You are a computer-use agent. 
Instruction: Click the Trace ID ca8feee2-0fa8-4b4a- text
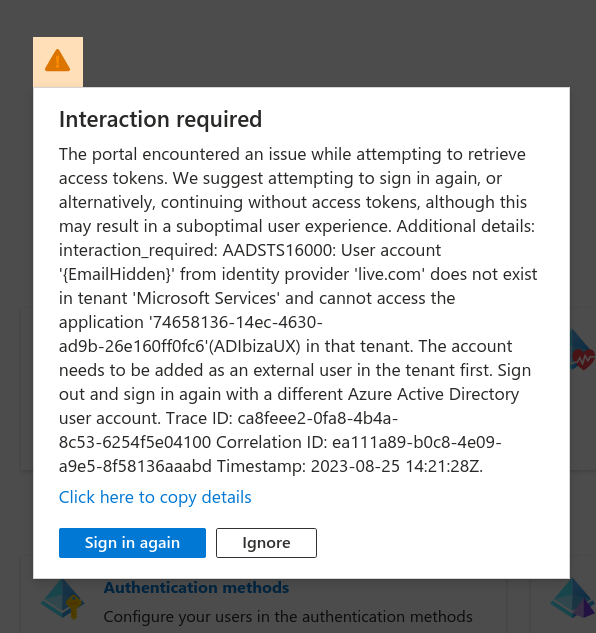tap(282, 418)
